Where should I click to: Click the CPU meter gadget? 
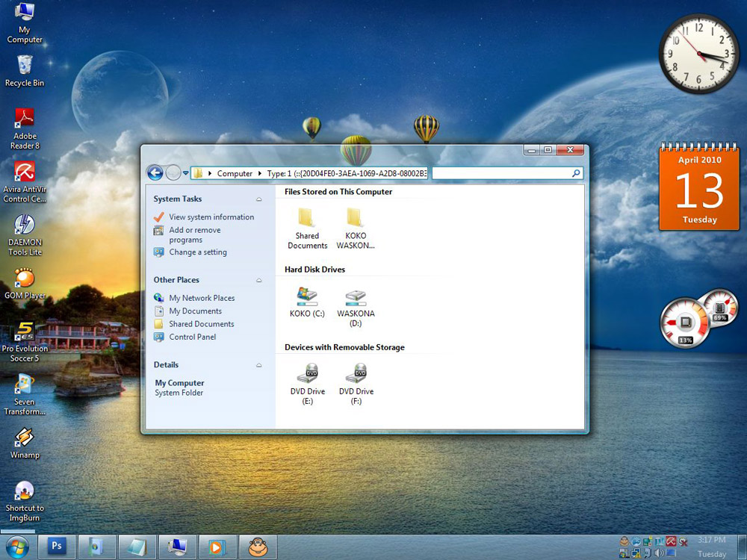pos(685,323)
